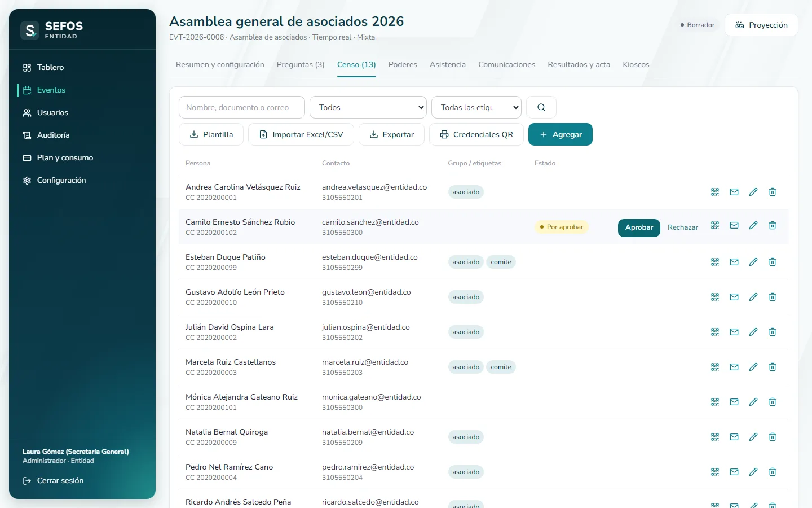Reject Camilo with Rechazar link

coord(683,227)
